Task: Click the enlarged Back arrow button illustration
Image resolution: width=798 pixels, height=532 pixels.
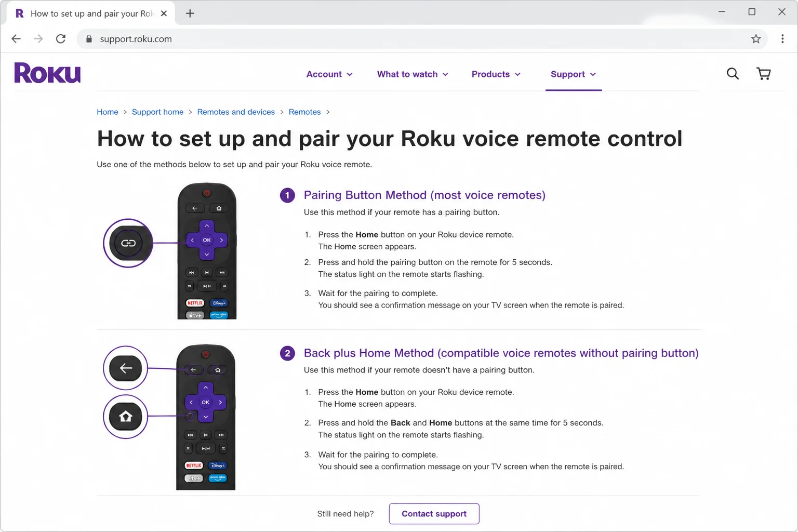Action: [x=126, y=368]
